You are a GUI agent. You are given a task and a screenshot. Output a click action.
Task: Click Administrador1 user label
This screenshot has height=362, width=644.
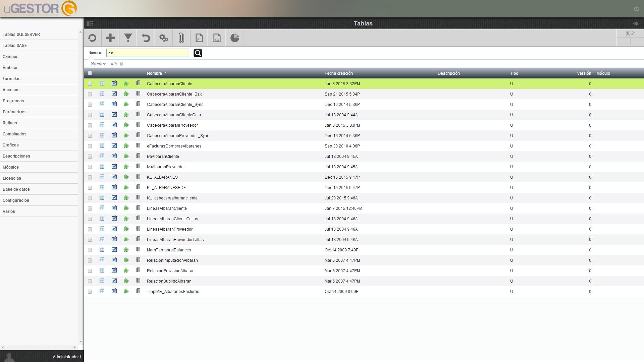[67, 357]
